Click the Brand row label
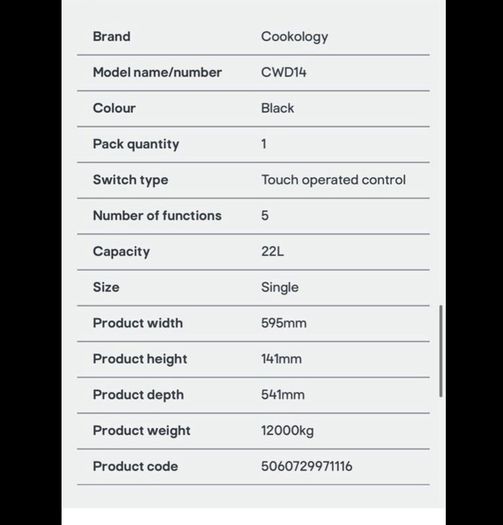 (x=112, y=36)
